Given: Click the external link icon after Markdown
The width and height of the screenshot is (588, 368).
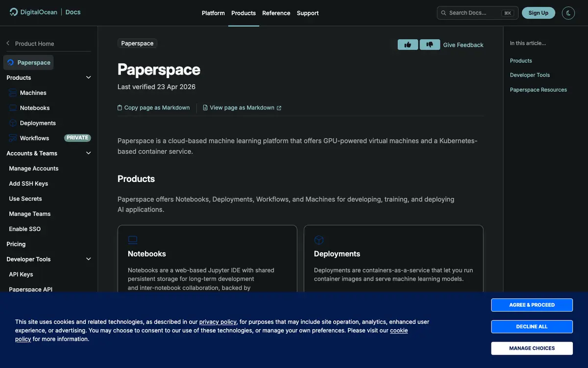Looking at the screenshot, I should [x=279, y=108].
